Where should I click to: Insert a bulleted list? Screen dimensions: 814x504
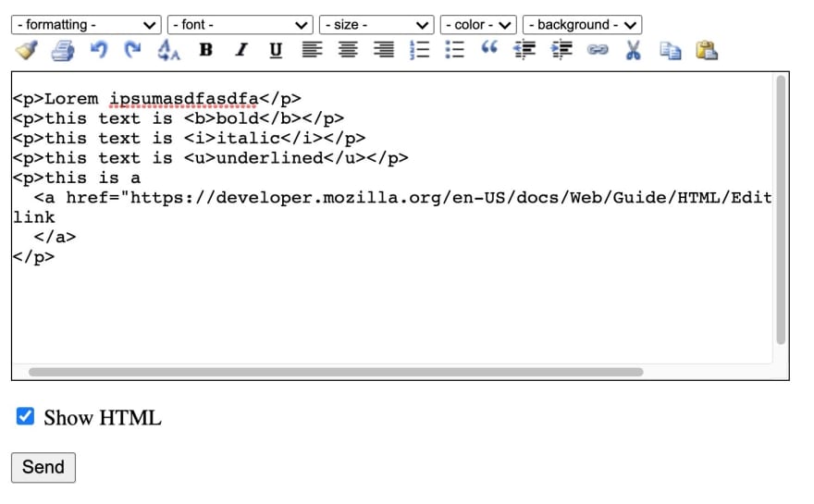click(x=455, y=50)
